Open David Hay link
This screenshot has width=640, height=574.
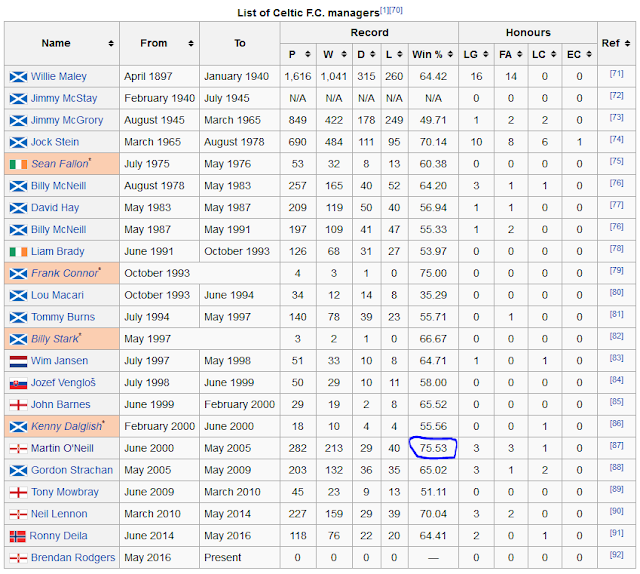(55, 207)
